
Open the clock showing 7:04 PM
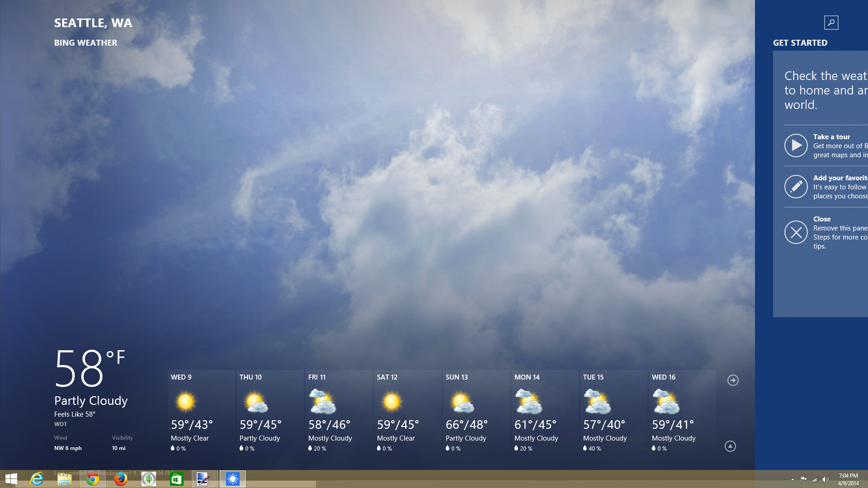point(848,479)
